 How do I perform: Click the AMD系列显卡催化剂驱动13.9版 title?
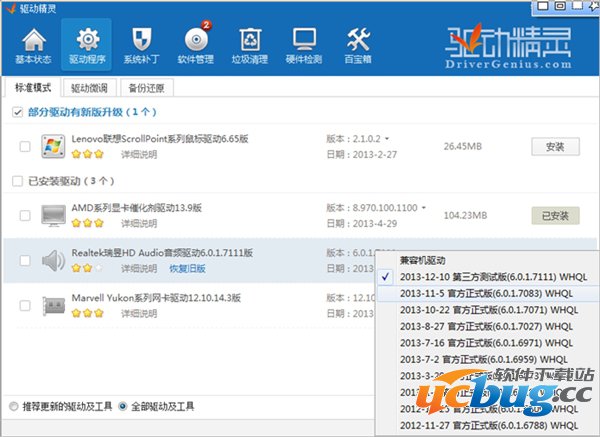tap(137, 208)
